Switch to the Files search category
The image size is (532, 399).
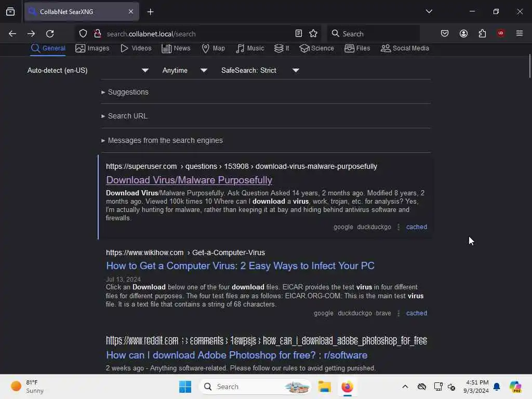coord(357,48)
